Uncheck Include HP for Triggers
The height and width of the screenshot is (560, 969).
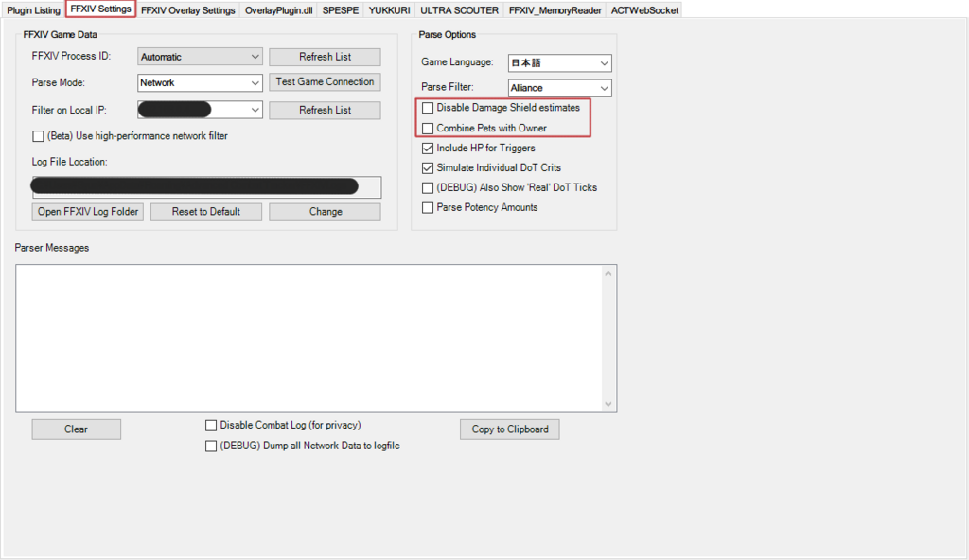[428, 149]
